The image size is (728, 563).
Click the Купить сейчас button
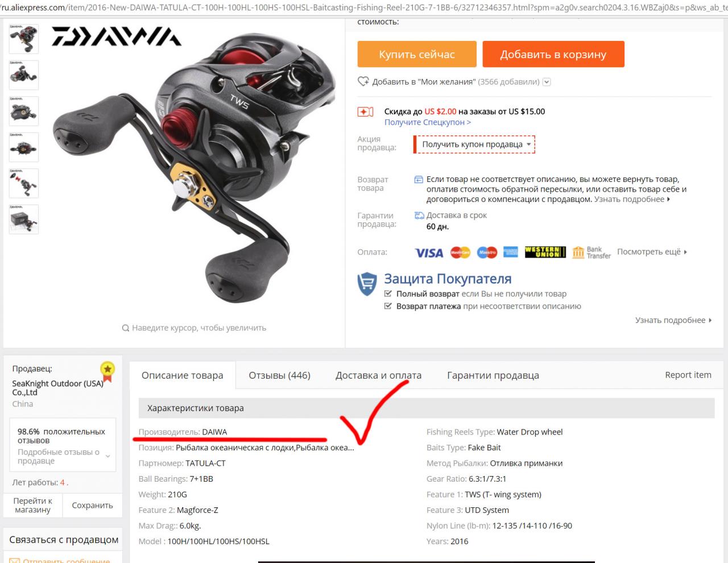pyautogui.click(x=417, y=54)
